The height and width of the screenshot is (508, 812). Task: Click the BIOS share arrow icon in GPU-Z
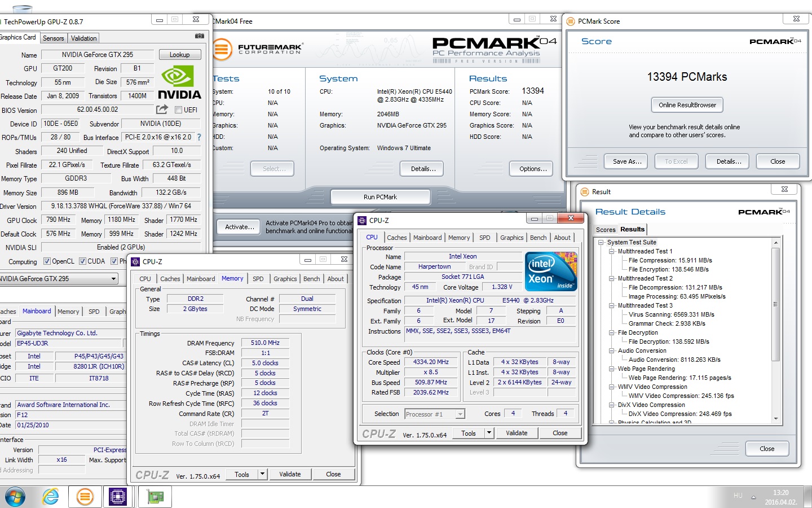162,109
